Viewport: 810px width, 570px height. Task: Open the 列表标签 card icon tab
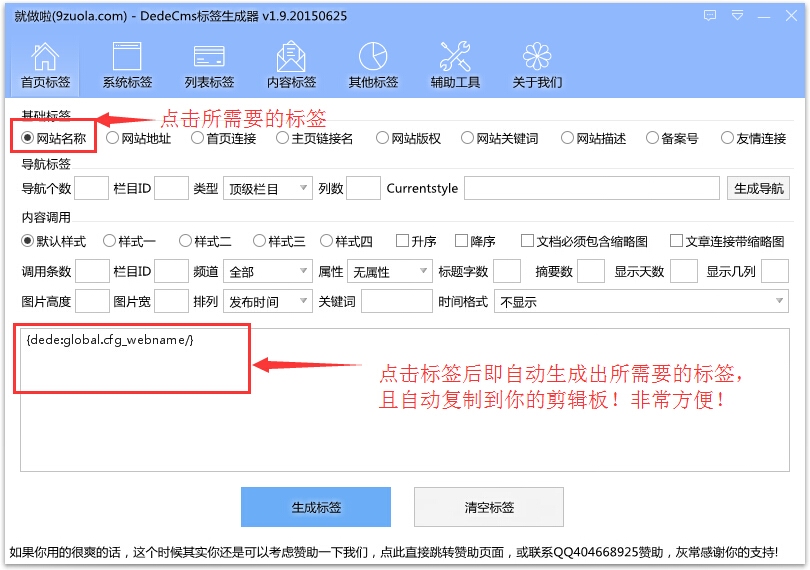click(x=209, y=66)
